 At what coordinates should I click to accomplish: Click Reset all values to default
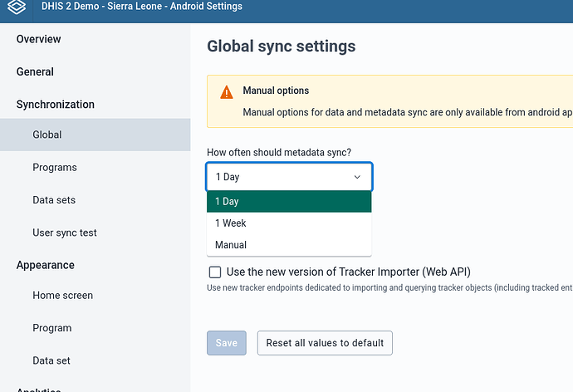pos(325,343)
